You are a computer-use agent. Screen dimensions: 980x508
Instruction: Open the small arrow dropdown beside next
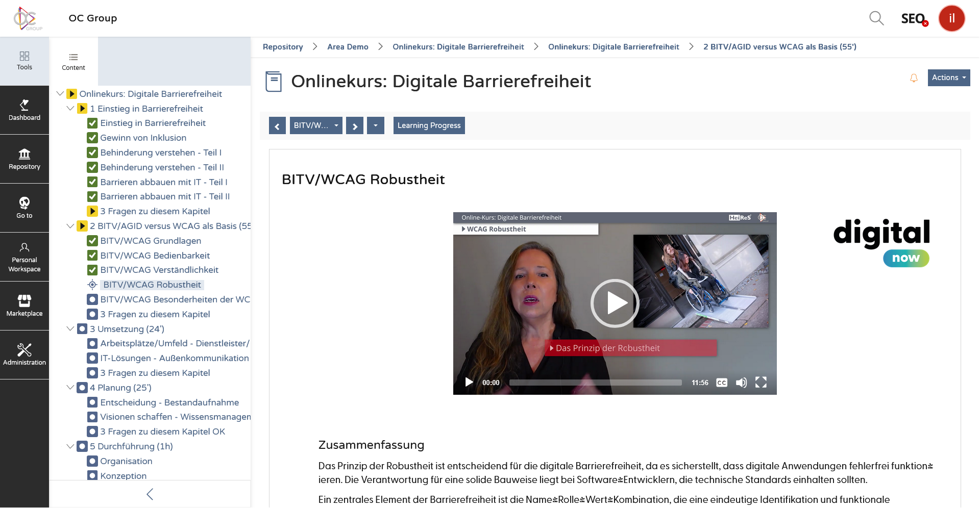(x=376, y=125)
